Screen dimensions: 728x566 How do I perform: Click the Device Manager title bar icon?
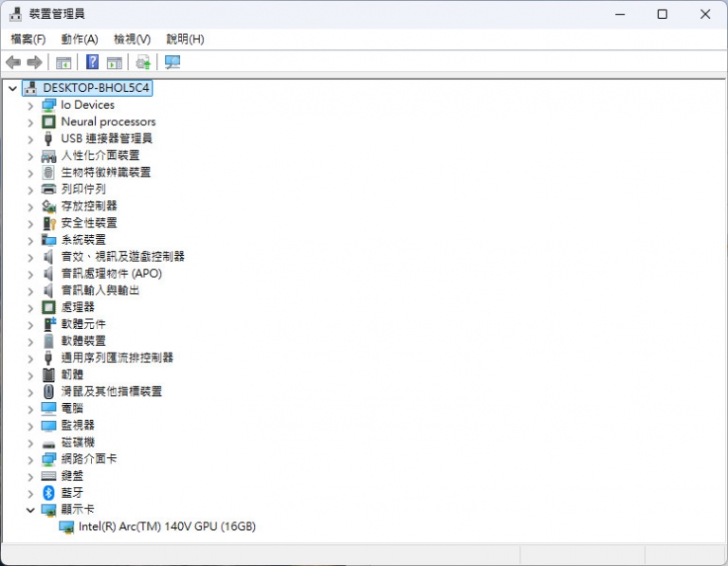(x=16, y=14)
